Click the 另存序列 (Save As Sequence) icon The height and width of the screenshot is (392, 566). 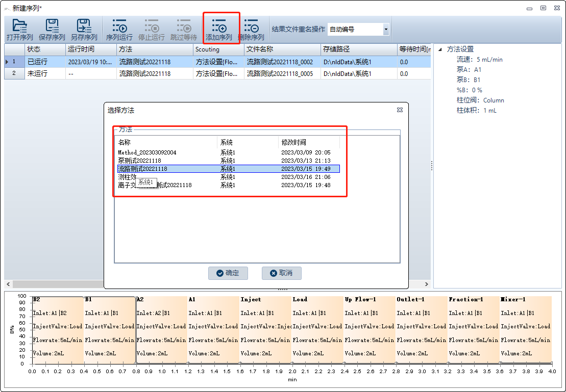point(83,29)
